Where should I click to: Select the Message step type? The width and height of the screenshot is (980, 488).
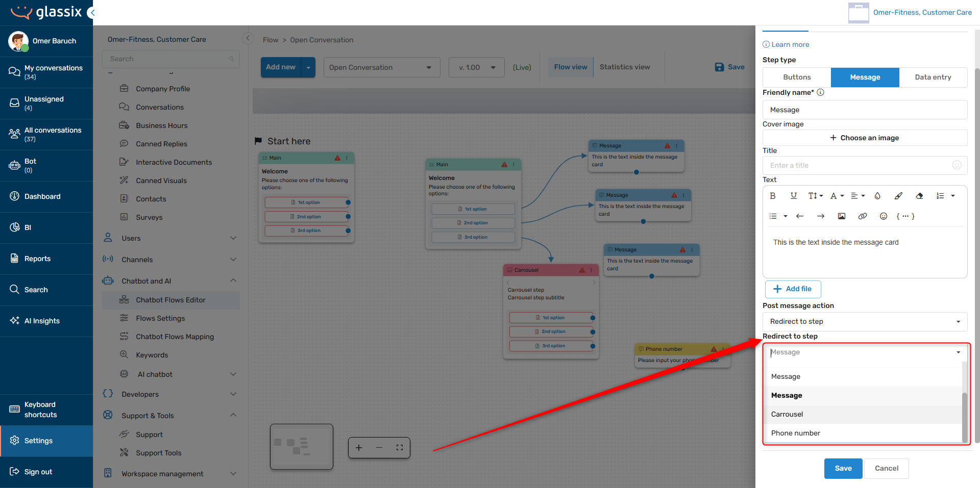pos(865,77)
